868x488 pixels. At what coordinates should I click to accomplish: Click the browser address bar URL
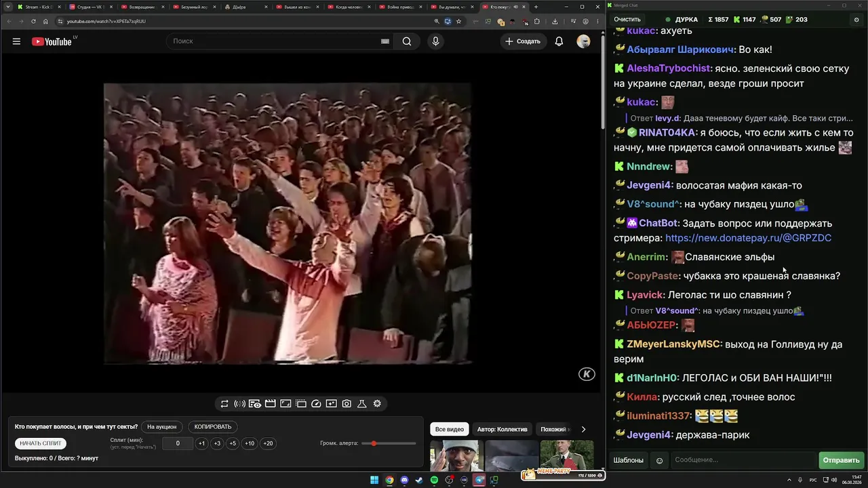106,21
